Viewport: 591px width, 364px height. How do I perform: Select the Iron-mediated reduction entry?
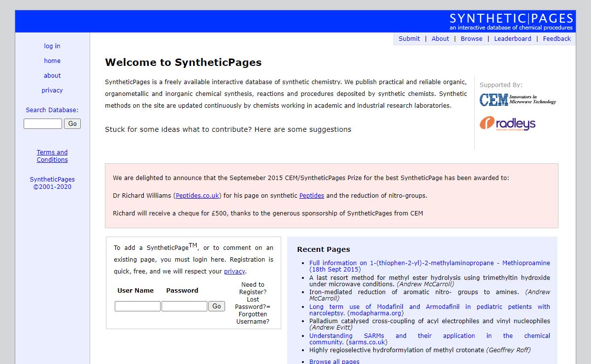[x=429, y=295]
